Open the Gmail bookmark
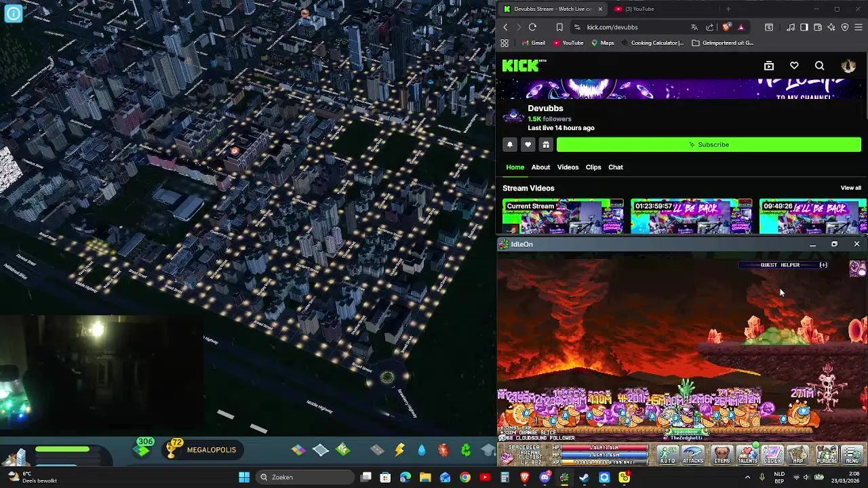This screenshot has height=488, width=868. coord(534,43)
